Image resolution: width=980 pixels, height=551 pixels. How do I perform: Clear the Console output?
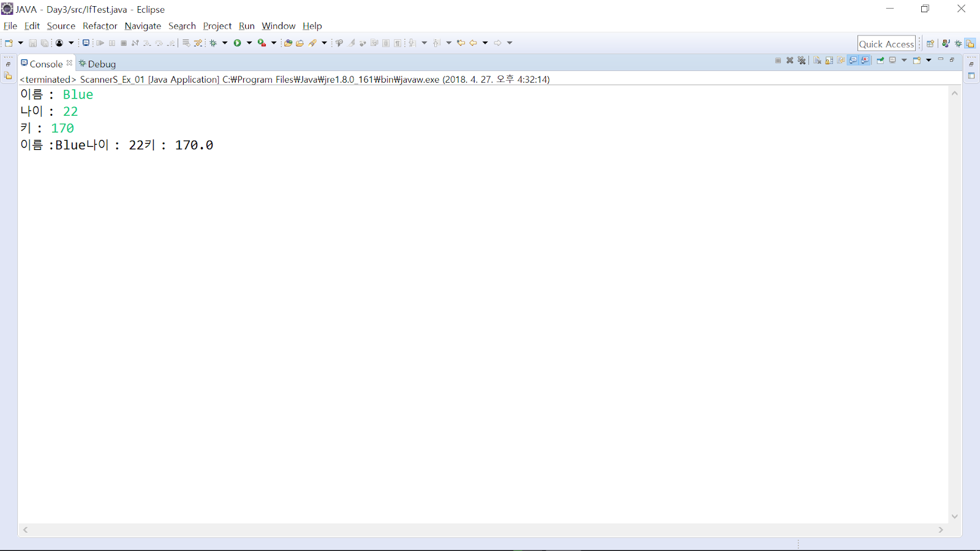tap(818, 60)
